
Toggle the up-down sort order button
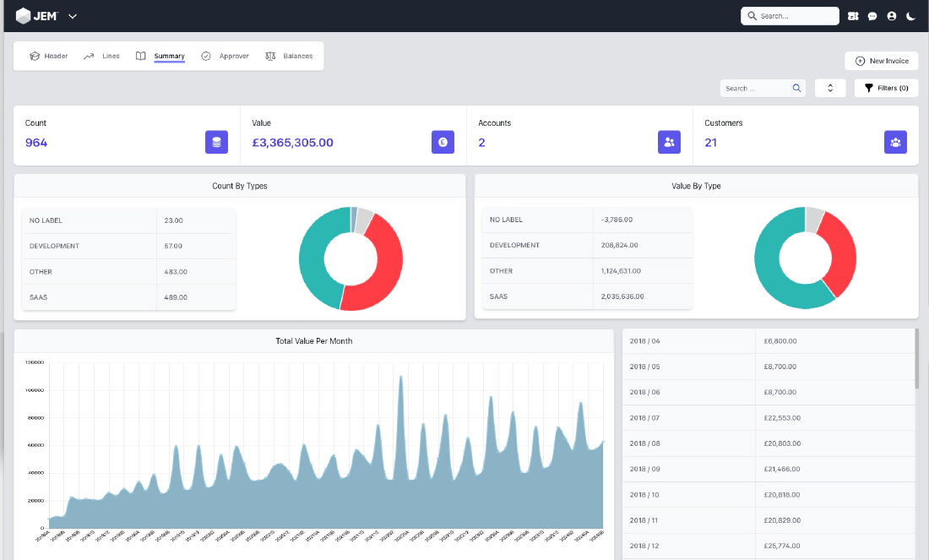pyautogui.click(x=830, y=88)
